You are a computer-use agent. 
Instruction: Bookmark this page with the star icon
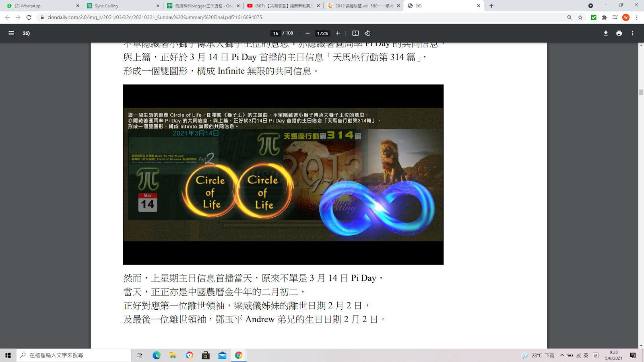pyautogui.click(x=580, y=17)
